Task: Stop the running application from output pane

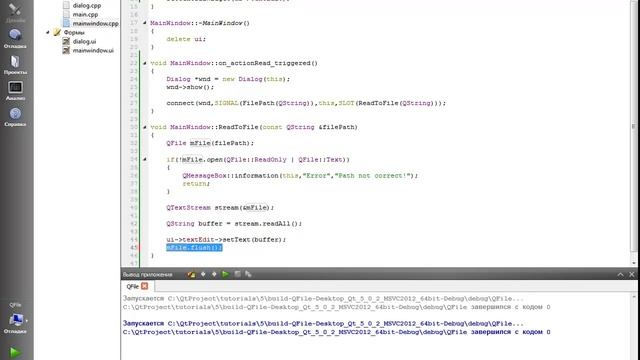Action: coord(237,274)
